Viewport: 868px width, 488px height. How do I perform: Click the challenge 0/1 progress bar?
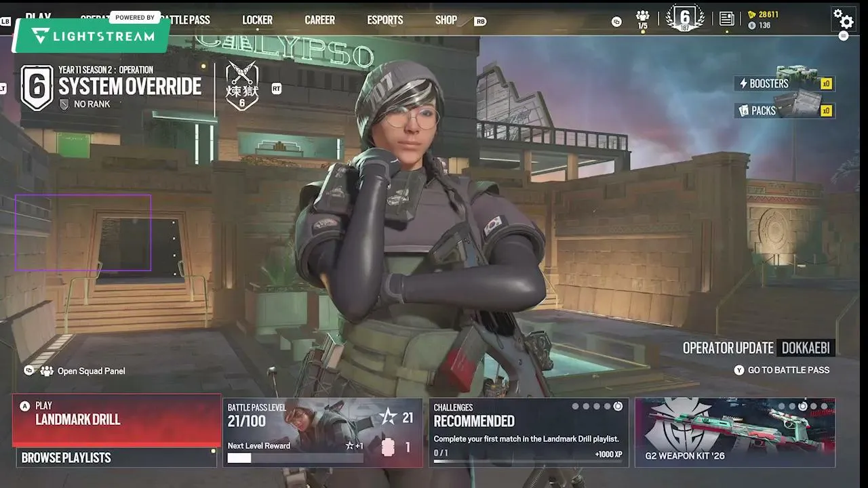click(x=528, y=462)
